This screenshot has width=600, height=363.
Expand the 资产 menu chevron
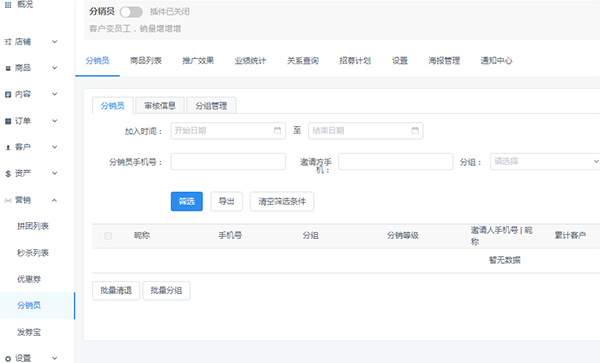(x=55, y=174)
